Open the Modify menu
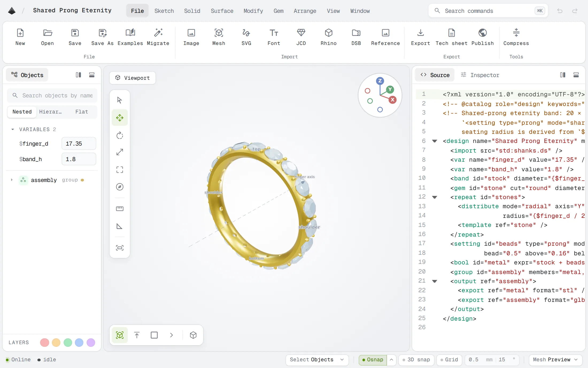Image resolution: width=588 pixels, height=368 pixels. tap(253, 11)
